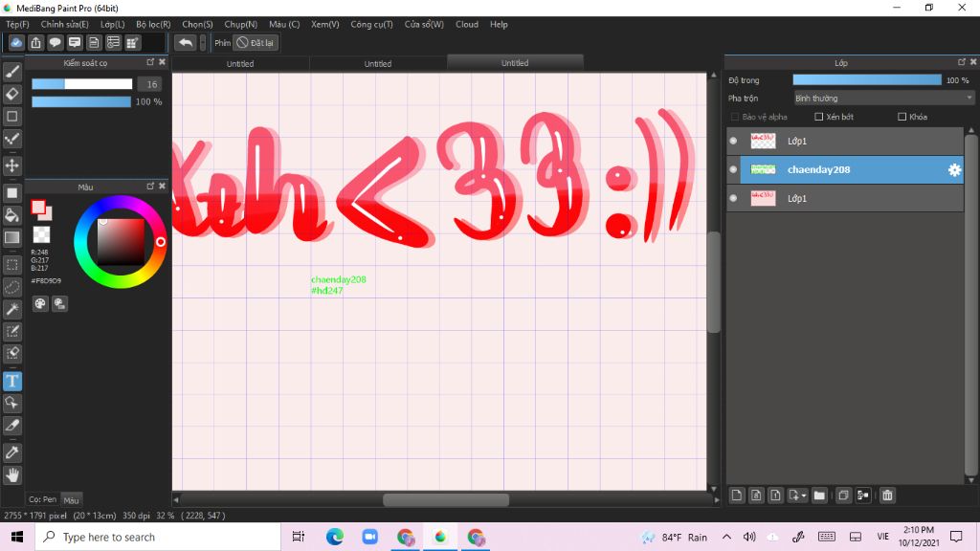980x551 pixels.
Task: Switch to the first Untitled tab
Action: [240, 64]
